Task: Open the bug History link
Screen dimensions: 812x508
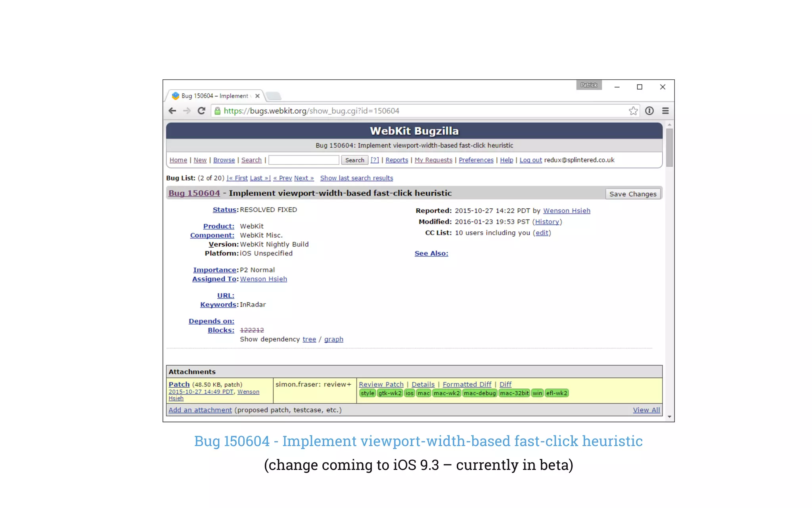Action: click(x=547, y=222)
